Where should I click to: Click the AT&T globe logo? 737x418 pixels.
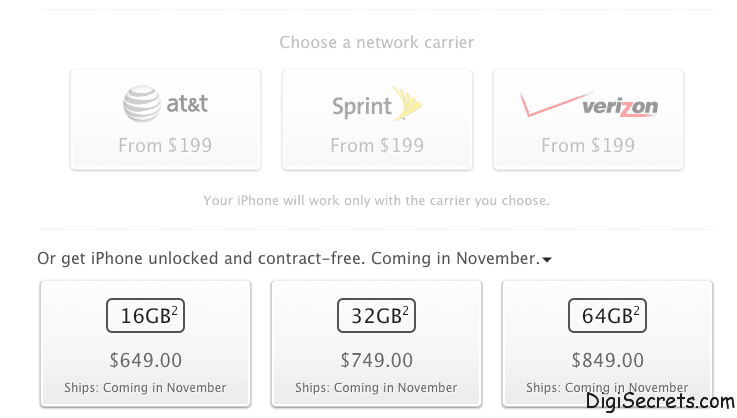pos(142,103)
